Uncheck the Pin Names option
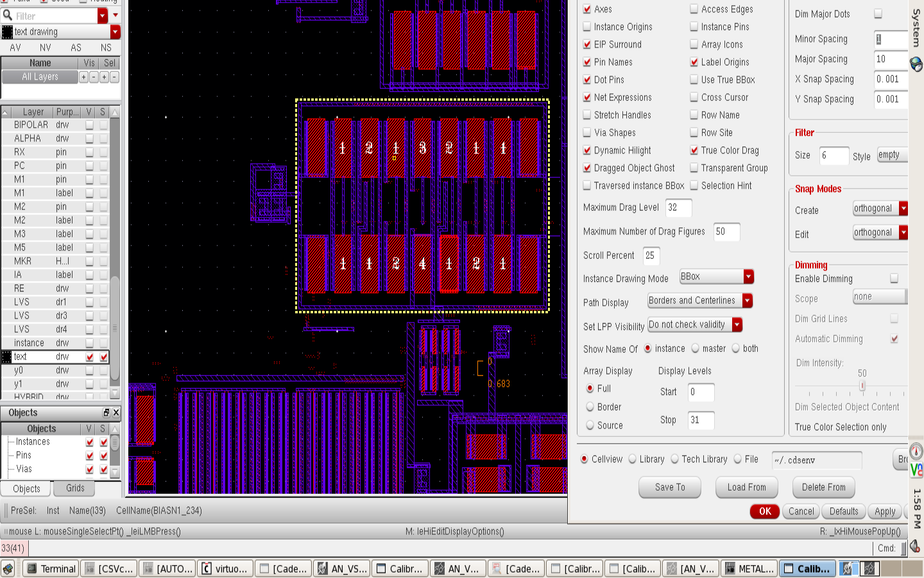This screenshot has width=924, height=578. pyautogui.click(x=587, y=62)
